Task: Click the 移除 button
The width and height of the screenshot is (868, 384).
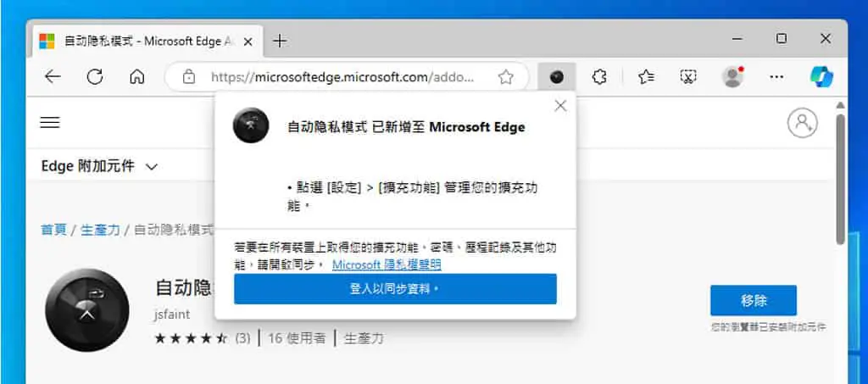Action: tap(754, 300)
